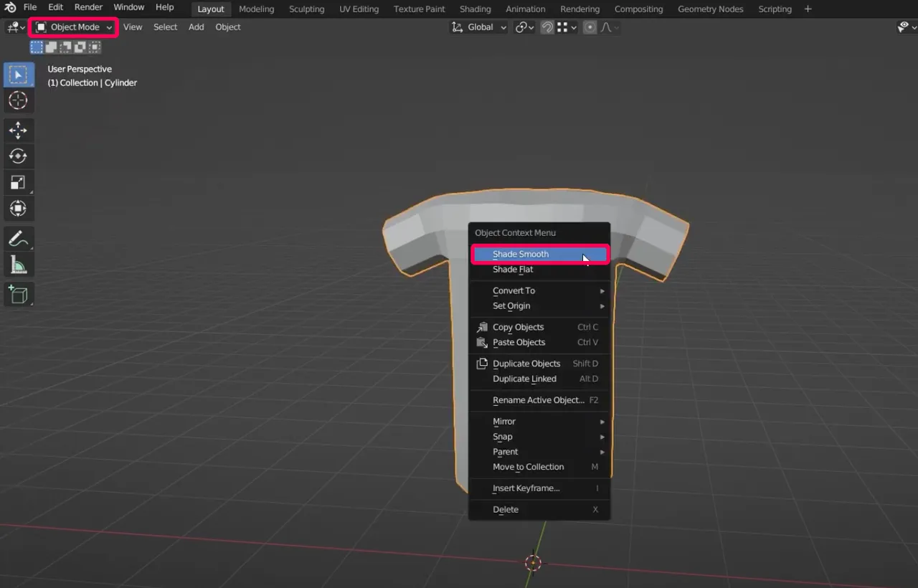Select the Measure tool

point(19,264)
